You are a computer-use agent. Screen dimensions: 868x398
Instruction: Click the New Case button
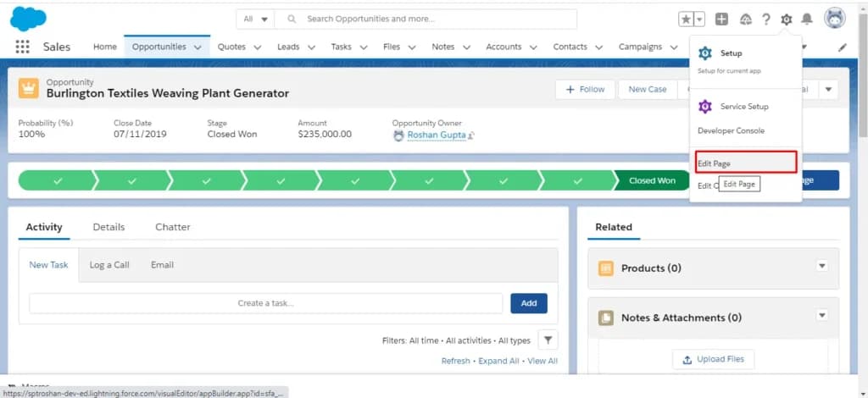tap(647, 90)
